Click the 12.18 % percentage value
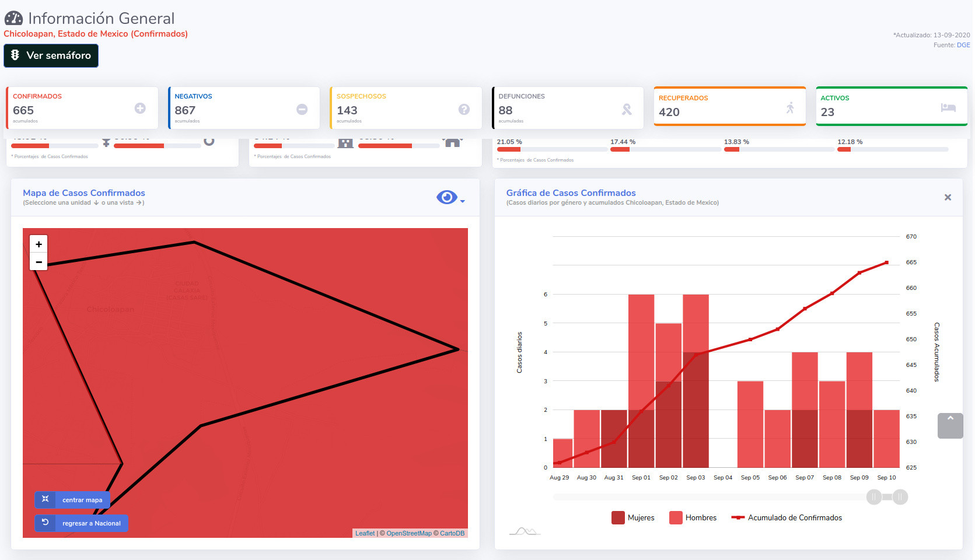 pyautogui.click(x=850, y=142)
